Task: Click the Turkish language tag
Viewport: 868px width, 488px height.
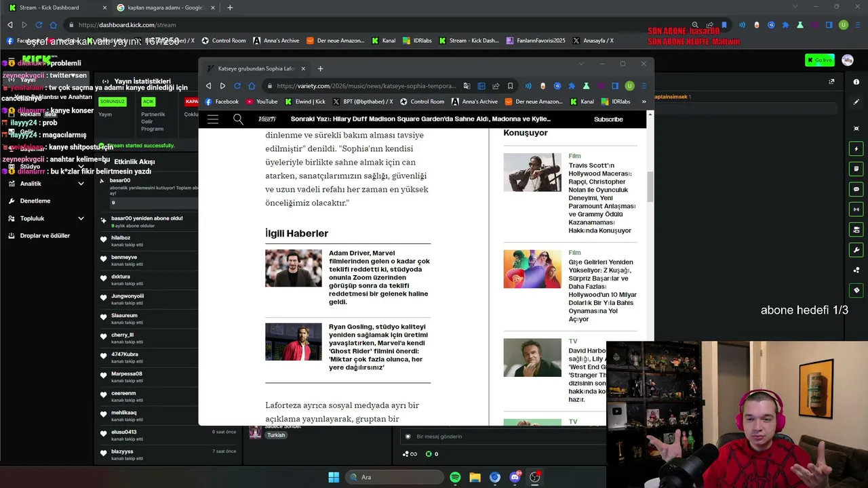Action: (x=276, y=435)
